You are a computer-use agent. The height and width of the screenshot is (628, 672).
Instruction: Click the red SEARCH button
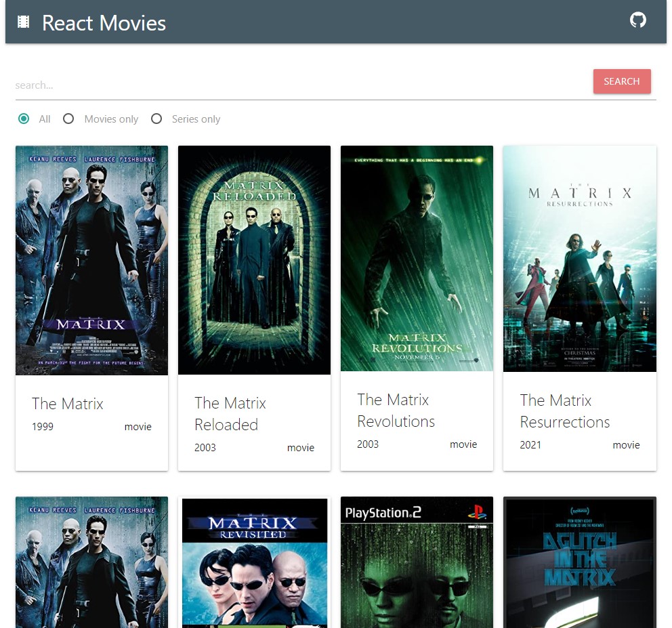(622, 81)
